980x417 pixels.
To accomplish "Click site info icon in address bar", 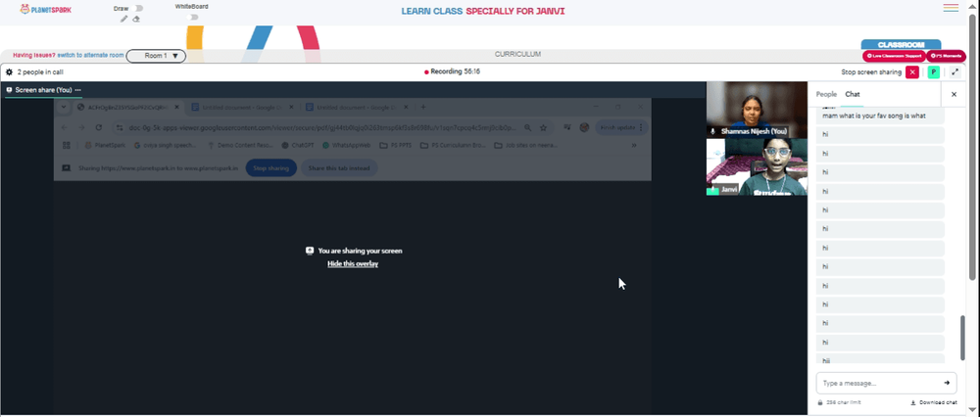I will (120, 127).
